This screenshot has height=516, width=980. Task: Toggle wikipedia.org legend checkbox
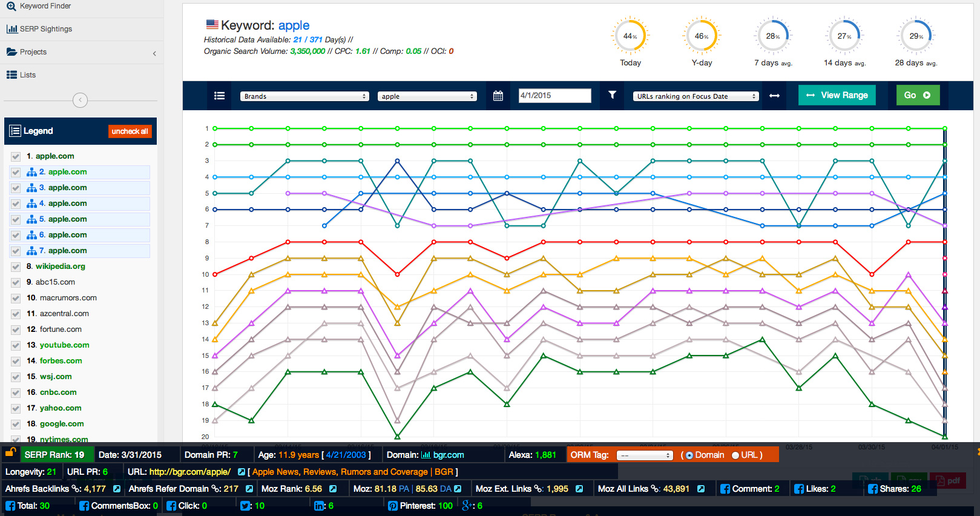(x=16, y=266)
